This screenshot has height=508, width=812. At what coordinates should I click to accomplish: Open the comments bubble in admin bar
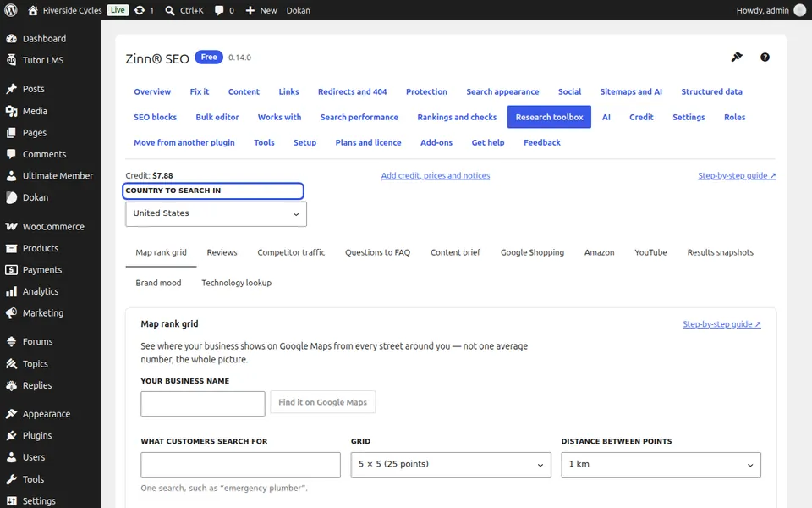tap(223, 10)
